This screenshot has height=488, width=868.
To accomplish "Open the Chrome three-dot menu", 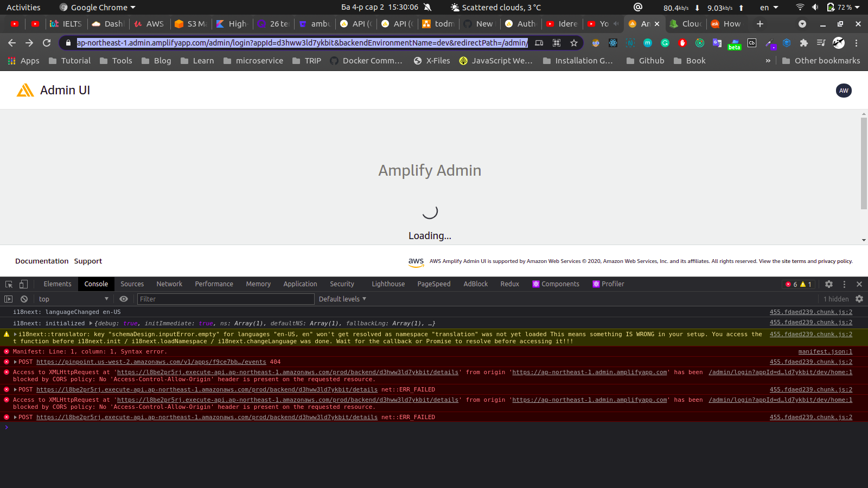I will (x=857, y=43).
